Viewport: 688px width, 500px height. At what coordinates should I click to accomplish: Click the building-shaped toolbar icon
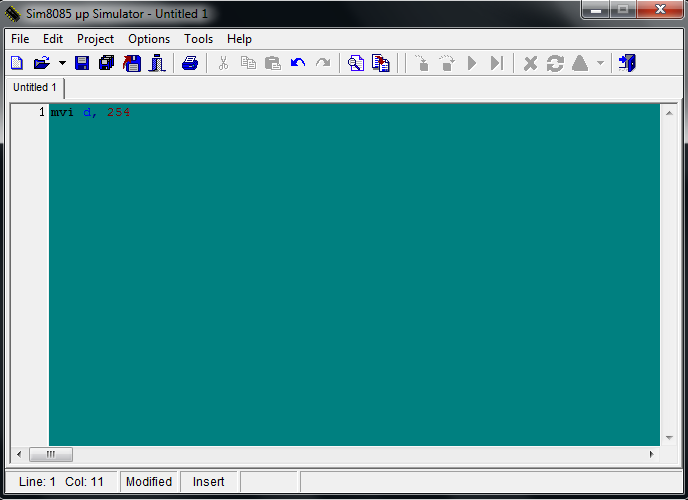pos(157,63)
